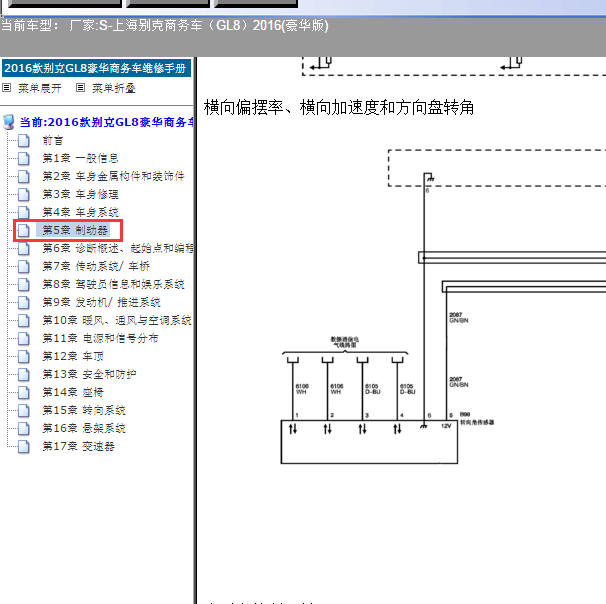Click the page icon beside 前言
606x604 pixels.
(24, 141)
